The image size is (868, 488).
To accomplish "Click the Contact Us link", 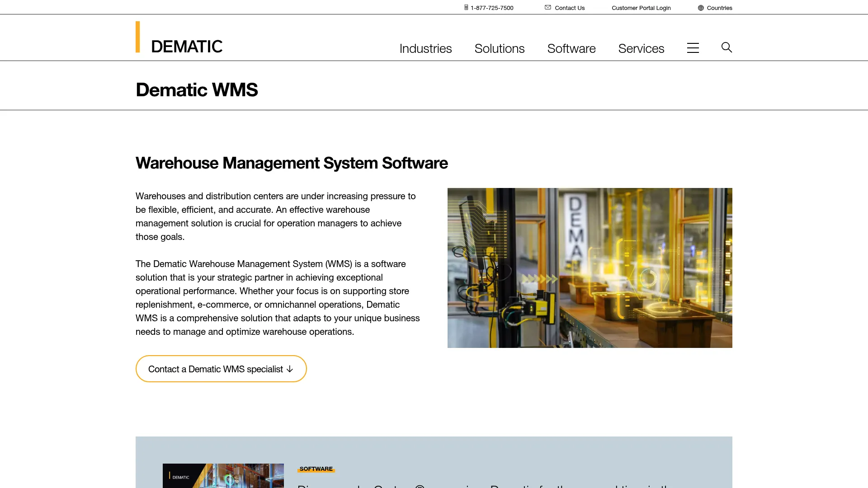I will click(570, 7).
